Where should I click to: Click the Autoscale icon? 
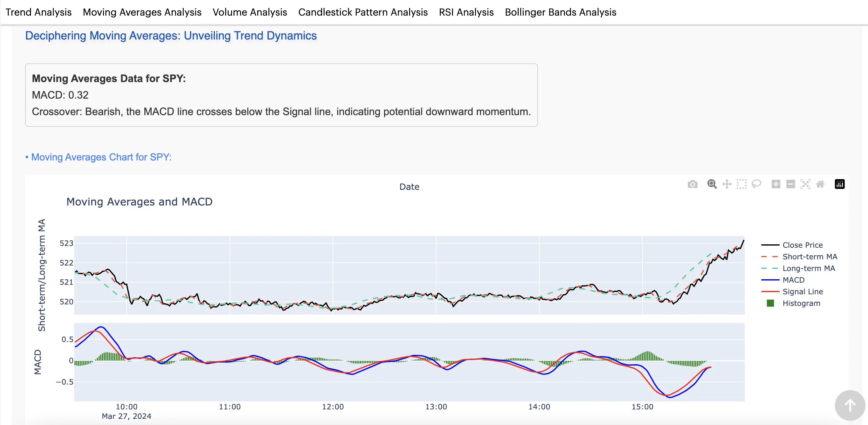(x=805, y=184)
